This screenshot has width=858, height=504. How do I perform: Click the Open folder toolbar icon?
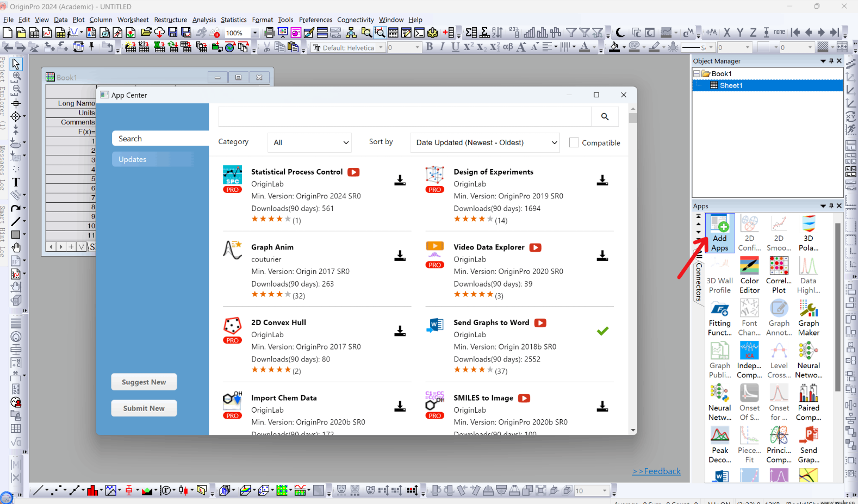pyautogui.click(x=146, y=33)
